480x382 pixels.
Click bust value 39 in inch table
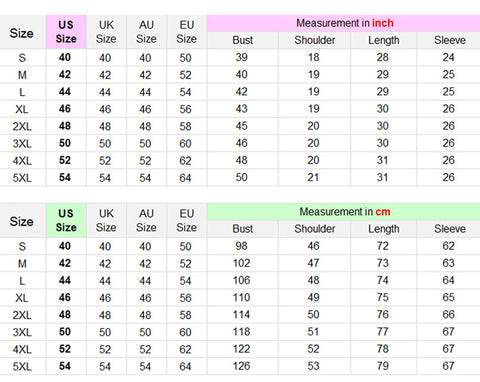241,57
